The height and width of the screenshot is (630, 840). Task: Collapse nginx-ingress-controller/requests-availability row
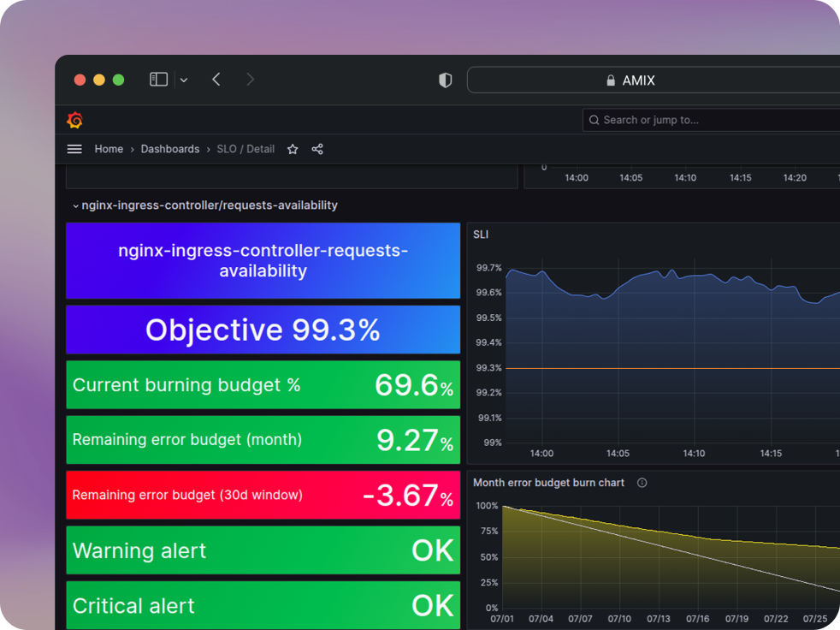(205, 205)
